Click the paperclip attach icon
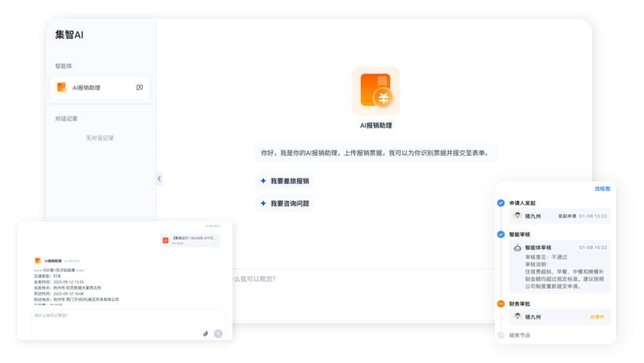The width and height of the screenshot is (644, 363). 206,334
